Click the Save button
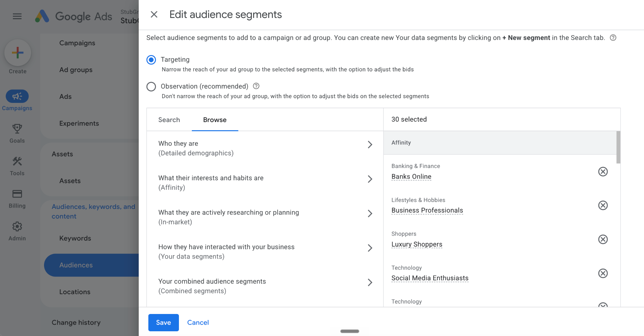 click(x=164, y=322)
